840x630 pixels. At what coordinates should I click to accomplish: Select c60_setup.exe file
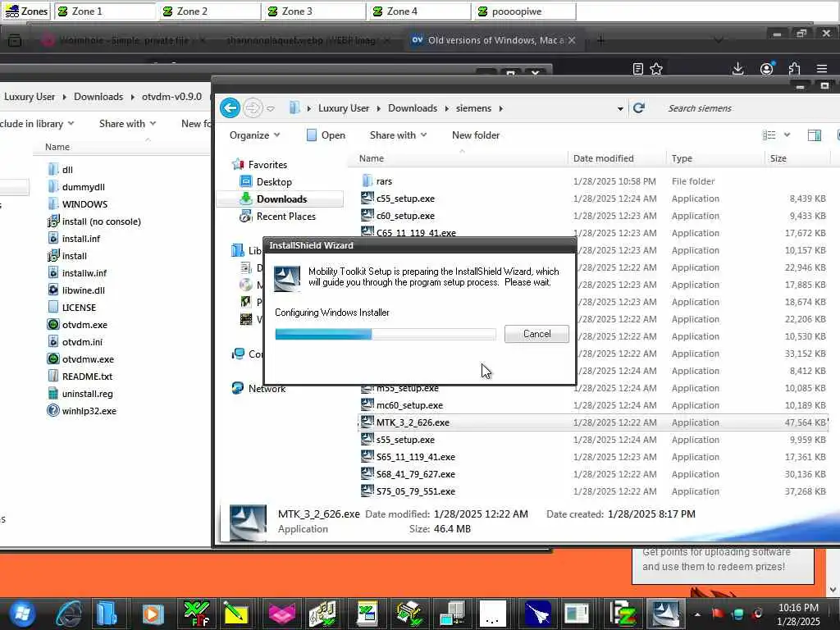tap(405, 216)
